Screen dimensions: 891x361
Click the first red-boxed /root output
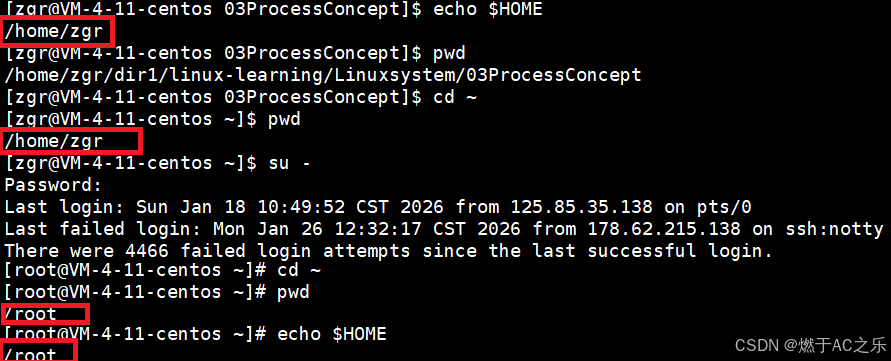[x=45, y=313]
